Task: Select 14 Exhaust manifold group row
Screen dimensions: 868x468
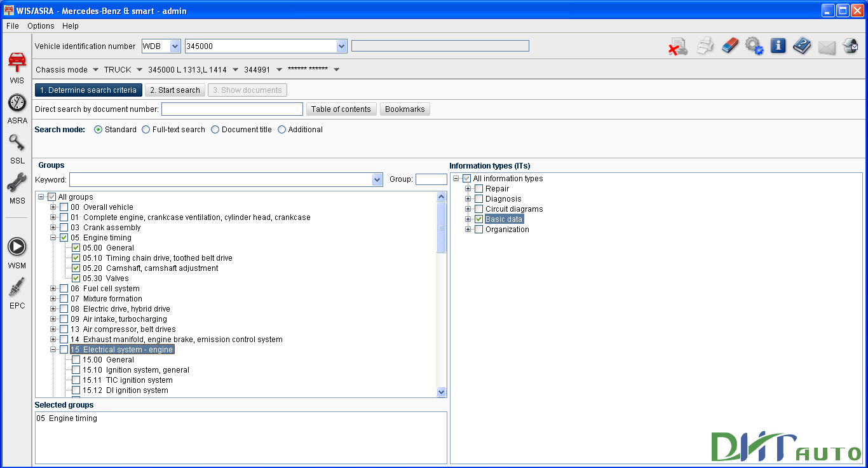Action: click(x=177, y=340)
